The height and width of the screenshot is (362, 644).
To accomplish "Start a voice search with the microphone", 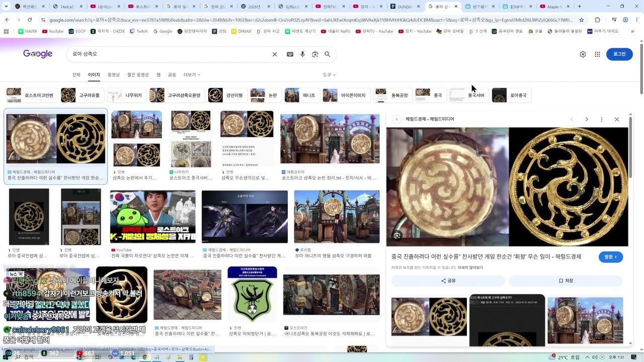I will coord(302,54).
